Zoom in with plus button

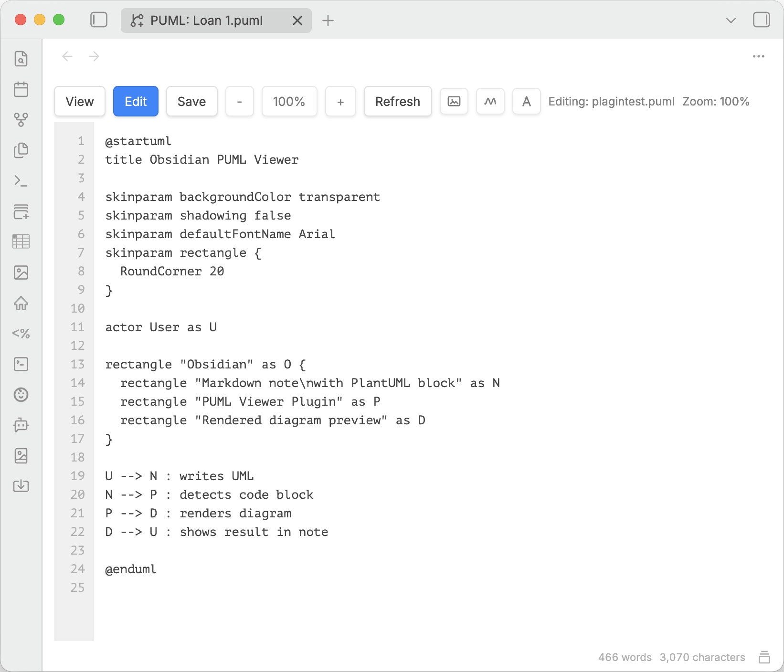point(340,101)
